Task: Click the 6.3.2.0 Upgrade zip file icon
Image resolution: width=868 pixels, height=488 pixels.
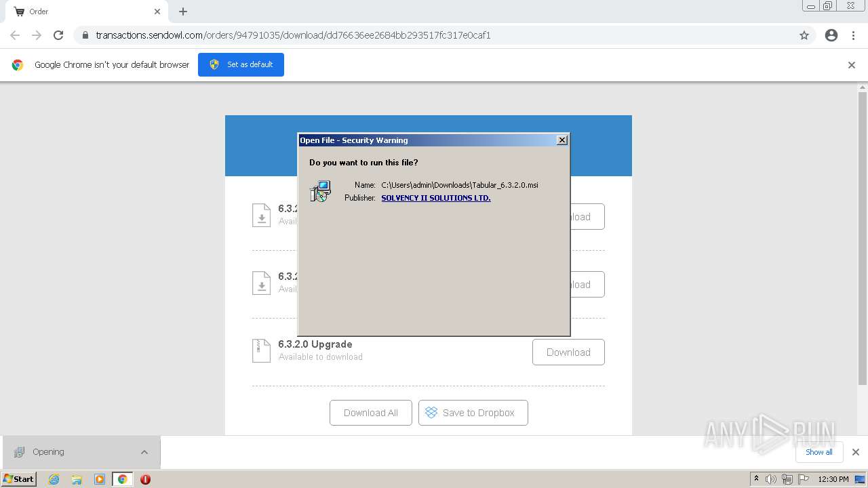Action: (261, 350)
